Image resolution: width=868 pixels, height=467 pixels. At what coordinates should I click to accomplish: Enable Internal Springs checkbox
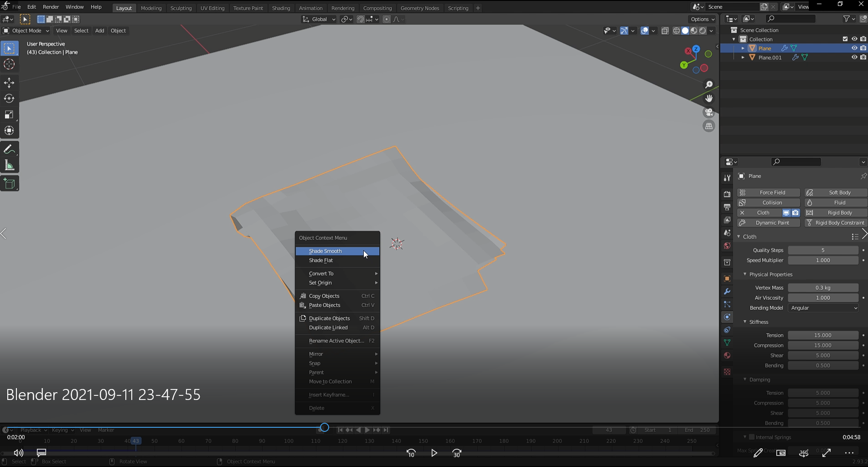[x=752, y=437]
